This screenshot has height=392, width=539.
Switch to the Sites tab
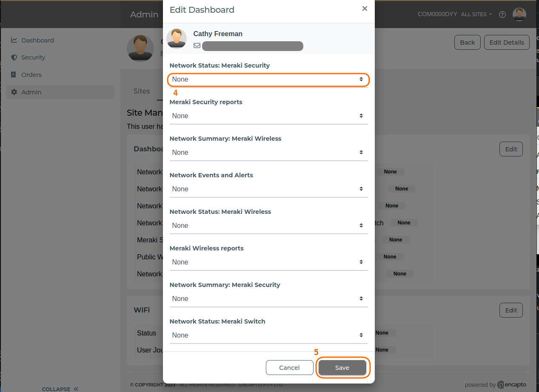click(x=142, y=91)
